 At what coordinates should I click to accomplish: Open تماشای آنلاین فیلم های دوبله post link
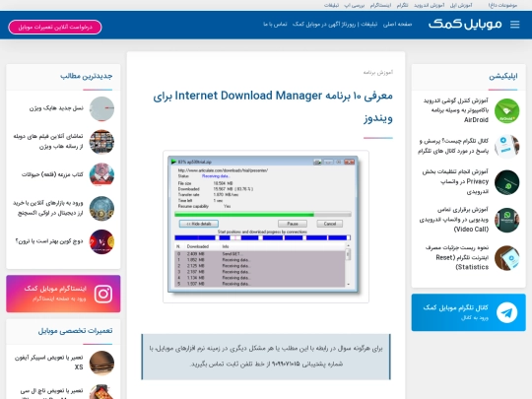(x=48, y=141)
